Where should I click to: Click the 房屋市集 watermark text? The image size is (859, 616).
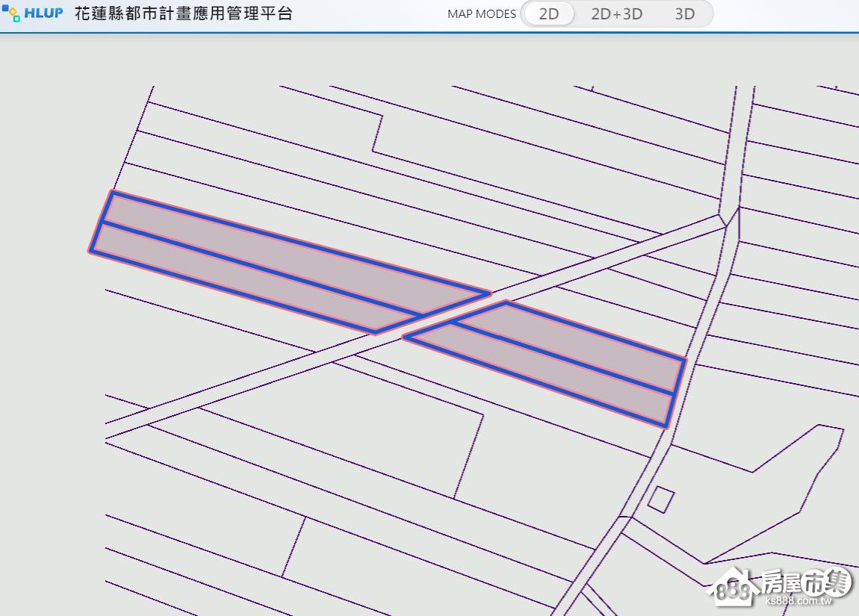(x=805, y=581)
